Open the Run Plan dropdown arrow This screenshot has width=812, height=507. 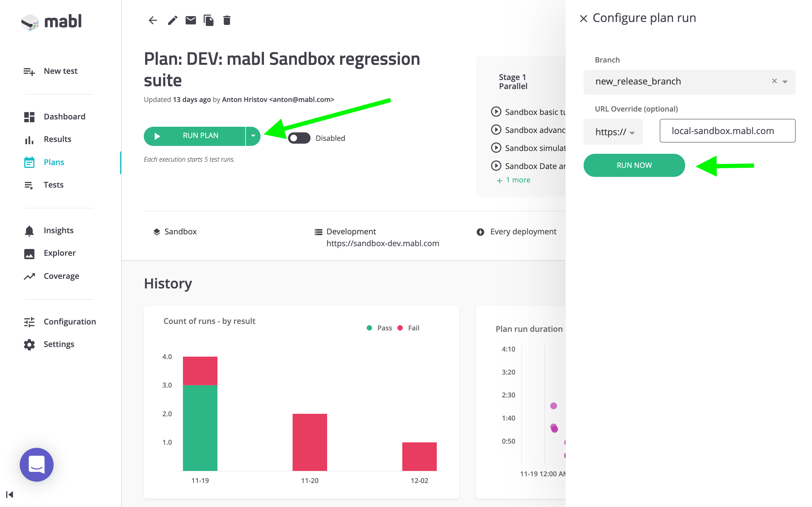(253, 136)
